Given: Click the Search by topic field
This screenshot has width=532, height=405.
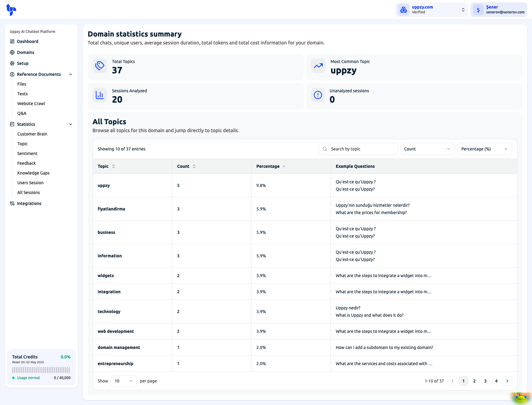Looking at the screenshot, I should pyautogui.click(x=358, y=149).
